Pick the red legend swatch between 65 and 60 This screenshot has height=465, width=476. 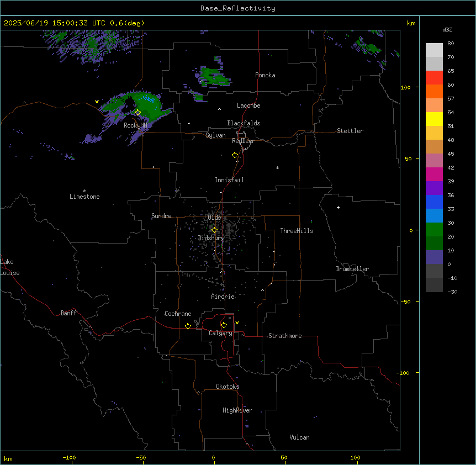434,77
